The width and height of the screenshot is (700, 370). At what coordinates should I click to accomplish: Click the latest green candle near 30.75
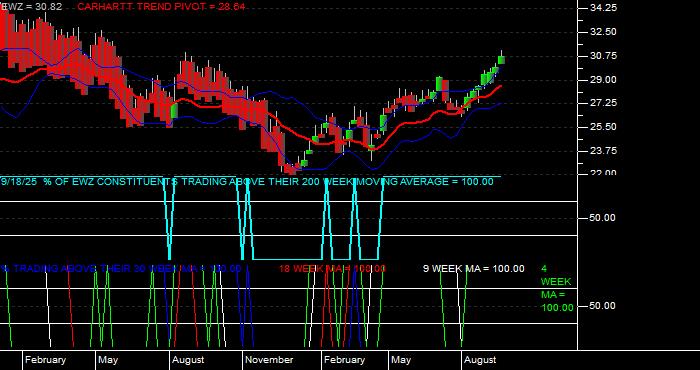point(501,60)
